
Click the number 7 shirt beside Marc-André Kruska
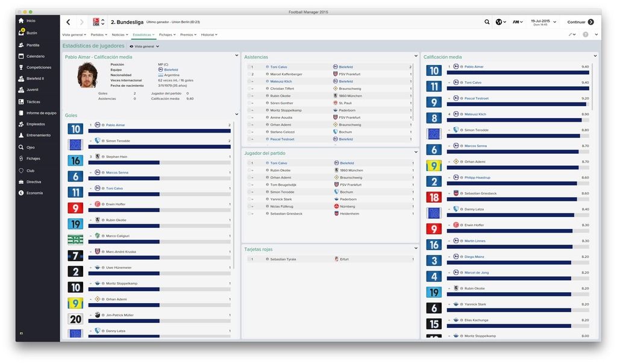pyautogui.click(x=75, y=256)
